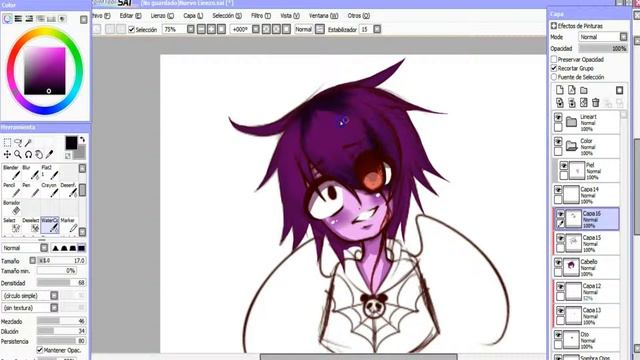Select the Capa15 layer
640x360 pixels.
coord(587,243)
